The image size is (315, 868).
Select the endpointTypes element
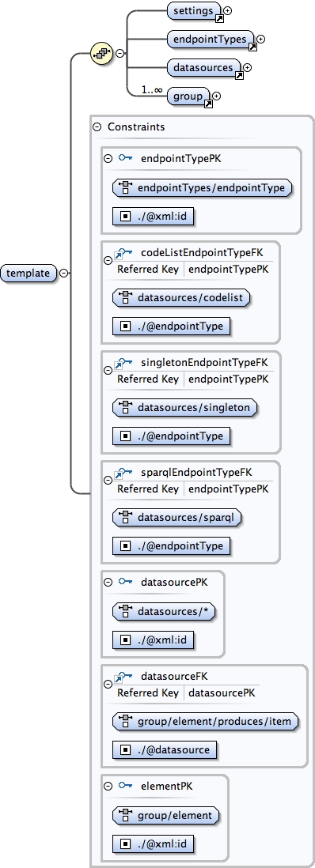coord(210,40)
